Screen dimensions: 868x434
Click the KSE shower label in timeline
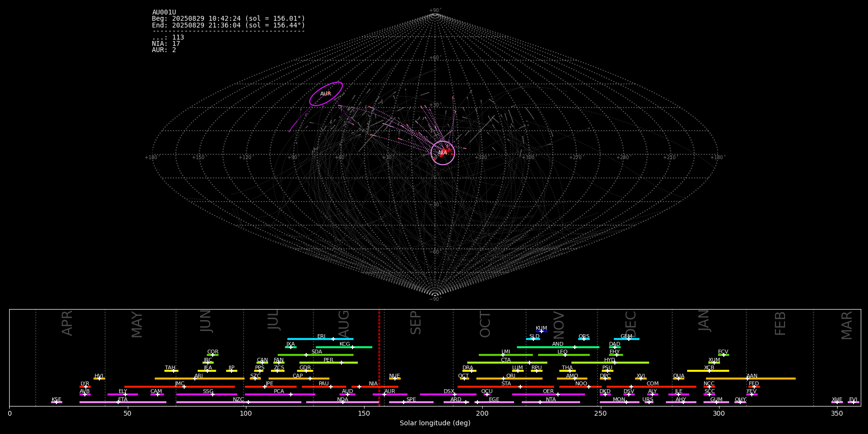pos(56,400)
